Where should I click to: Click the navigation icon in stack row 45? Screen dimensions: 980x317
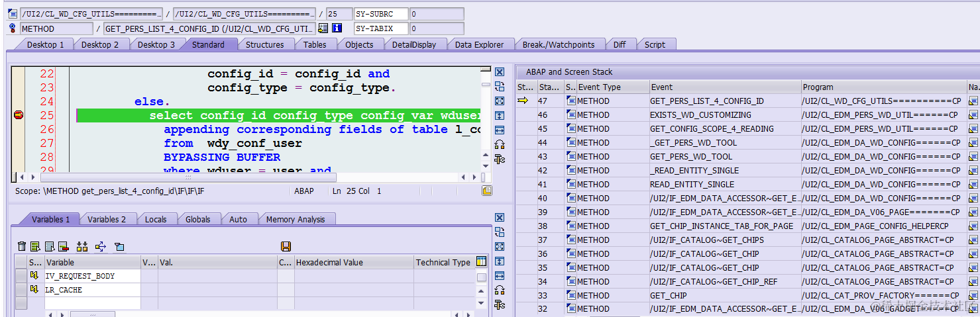click(x=973, y=128)
